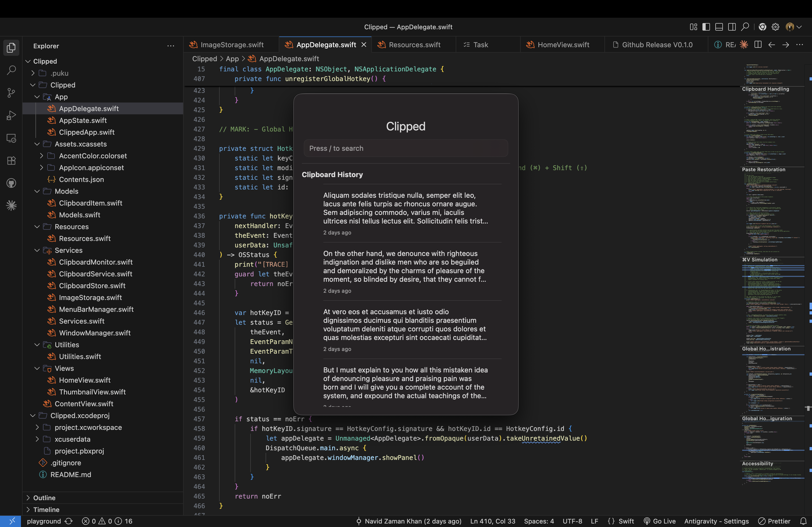Image resolution: width=812 pixels, height=527 pixels.
Task: Open the Run and Debug view
Action: coord(11,115)
